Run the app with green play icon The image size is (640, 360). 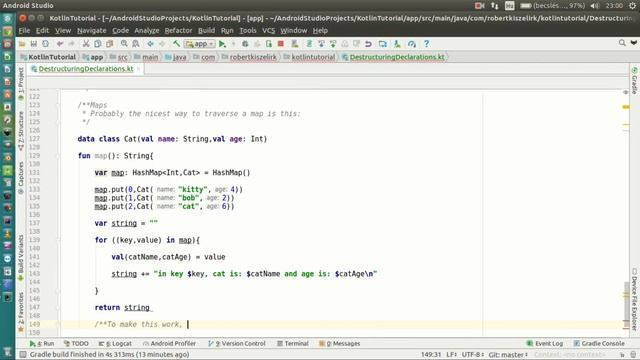pos(222,44)
